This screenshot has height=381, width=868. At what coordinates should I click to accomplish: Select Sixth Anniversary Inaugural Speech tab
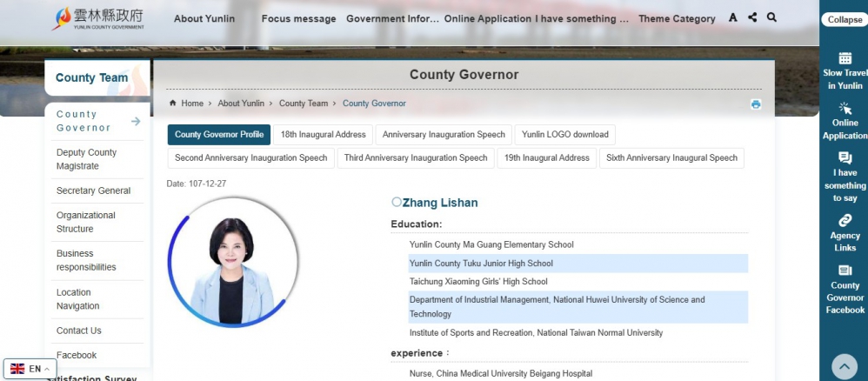point(671,157)
